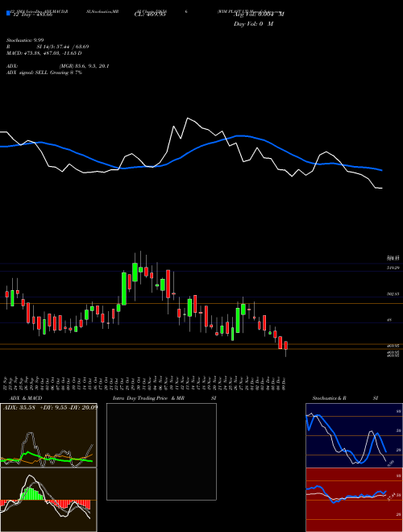Click the tall green candle at chart start of rally

click(124, 289)
